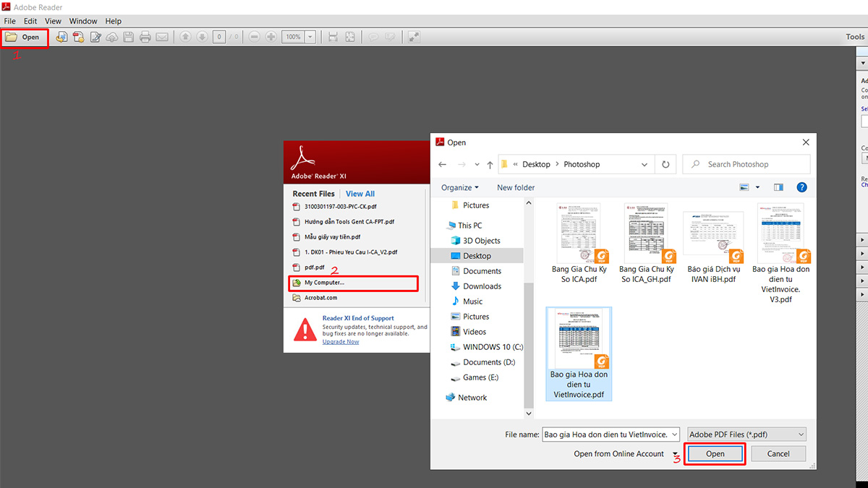
Task: Zoom in with the plus icon
Action: 271,37
